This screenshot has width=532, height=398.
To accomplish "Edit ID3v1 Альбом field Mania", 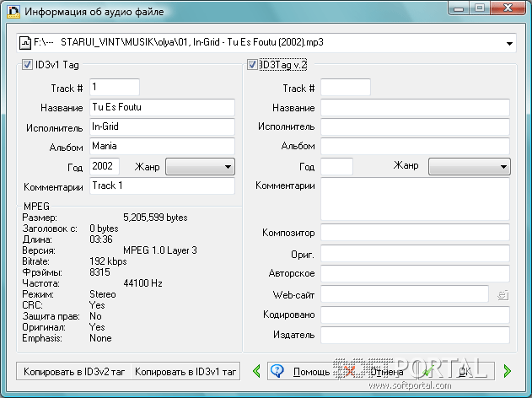I will tap(162, 146).
